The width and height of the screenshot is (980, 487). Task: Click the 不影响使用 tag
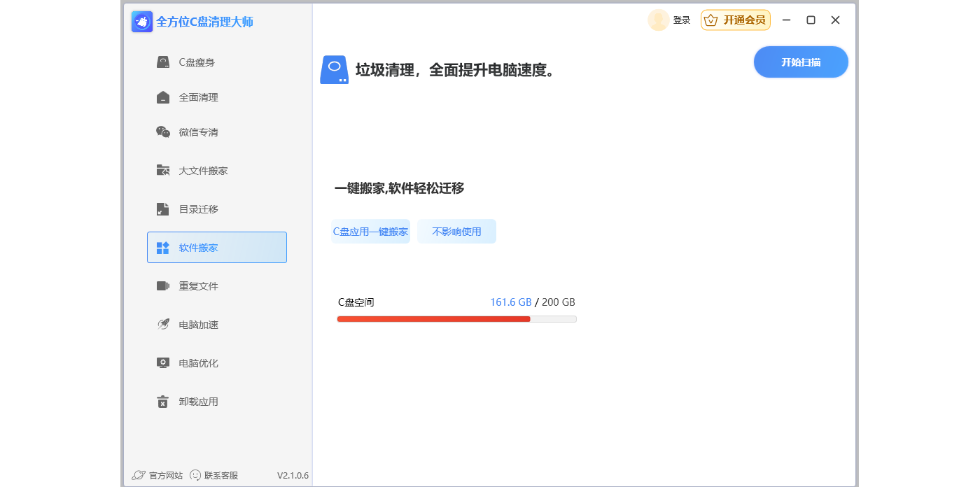[x=456, y=232]
